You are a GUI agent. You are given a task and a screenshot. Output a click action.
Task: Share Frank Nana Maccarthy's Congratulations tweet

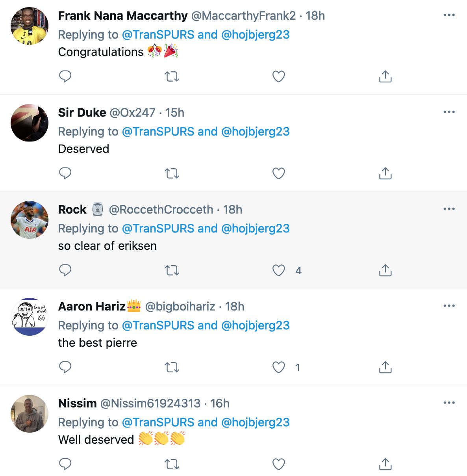(x=385, y=76)
